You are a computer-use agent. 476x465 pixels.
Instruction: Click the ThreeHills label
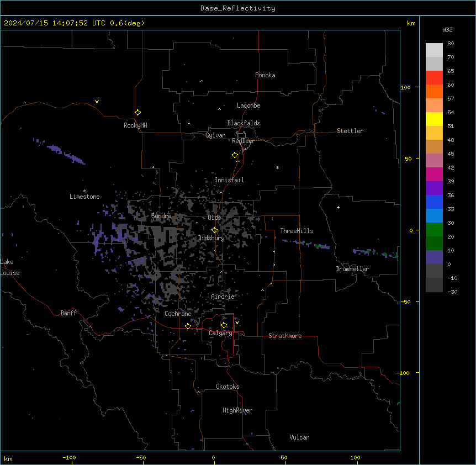(x=297, y=231)
